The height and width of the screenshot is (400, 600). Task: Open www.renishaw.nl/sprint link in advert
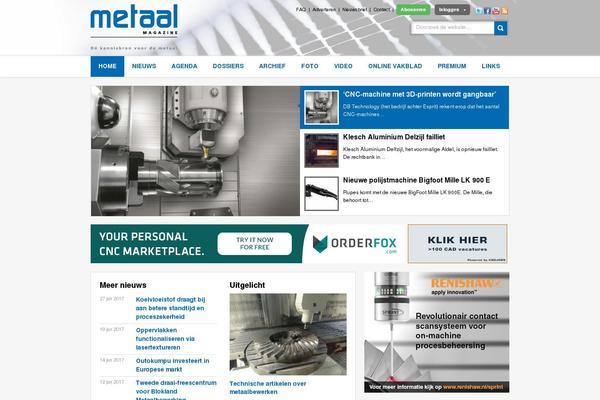(x=473, y=387)
